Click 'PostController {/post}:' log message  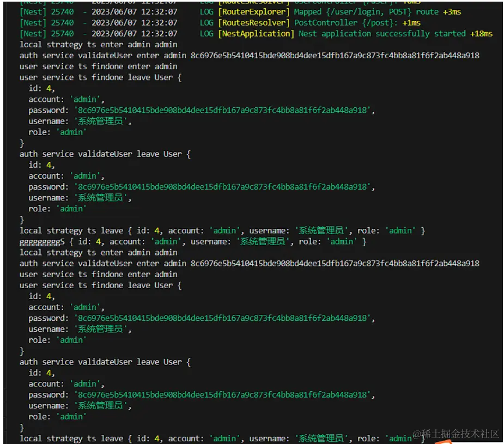pyautogui.click(x=346, y=23)
